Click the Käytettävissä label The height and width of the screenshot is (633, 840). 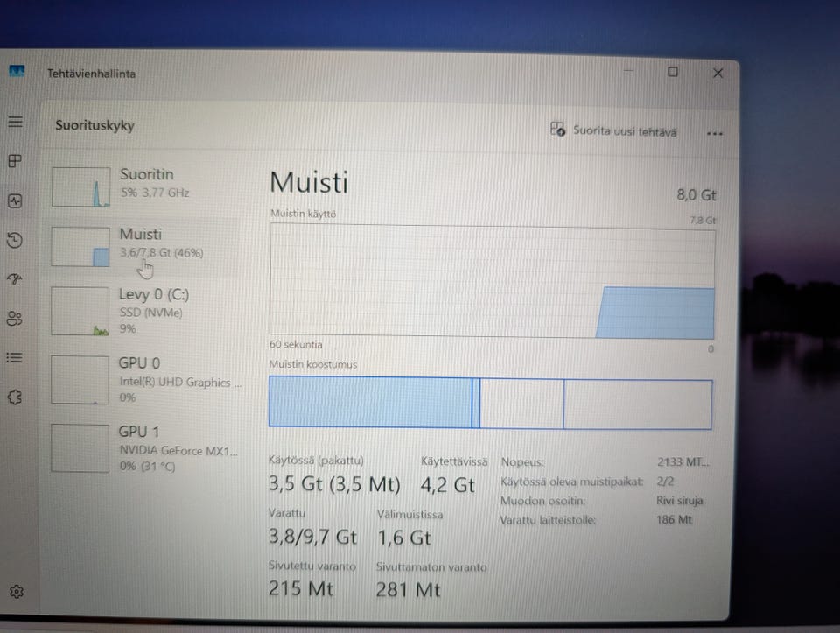(454, 461)
